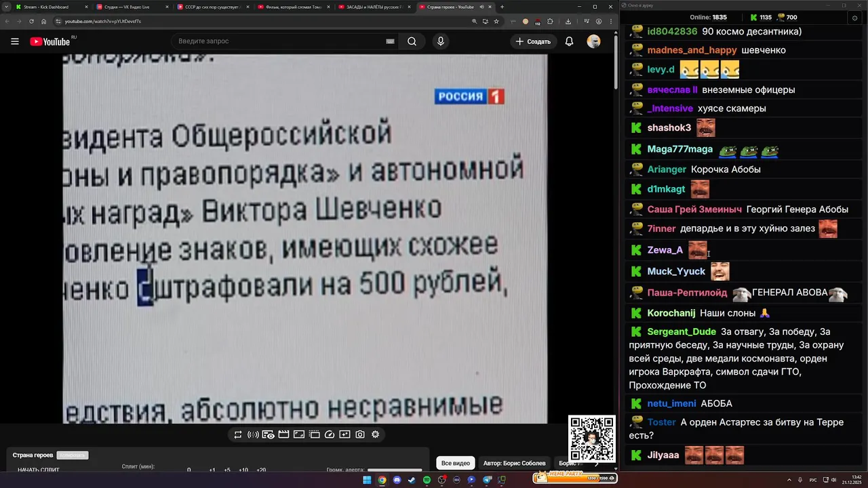Click username Саша Грей Змеиныч in chat
The width and height of the screenshot is (868, 488).
point(694,209)
